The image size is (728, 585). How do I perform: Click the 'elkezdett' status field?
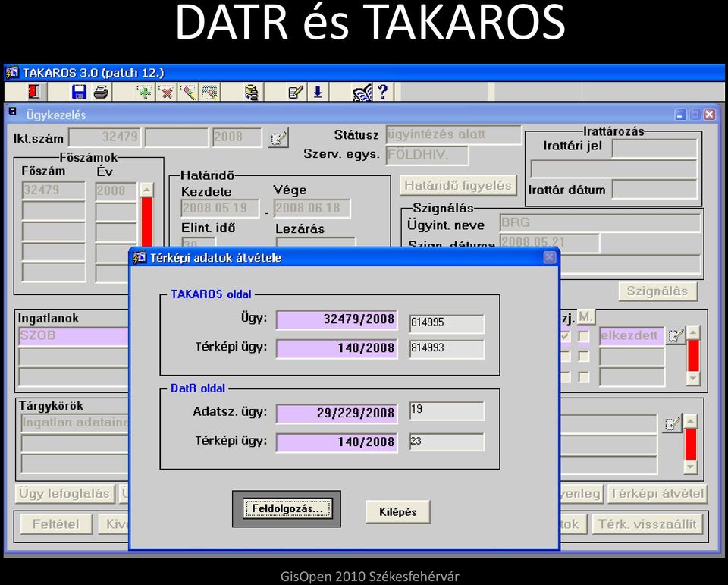pyautogui.click(x=632, y=336)
